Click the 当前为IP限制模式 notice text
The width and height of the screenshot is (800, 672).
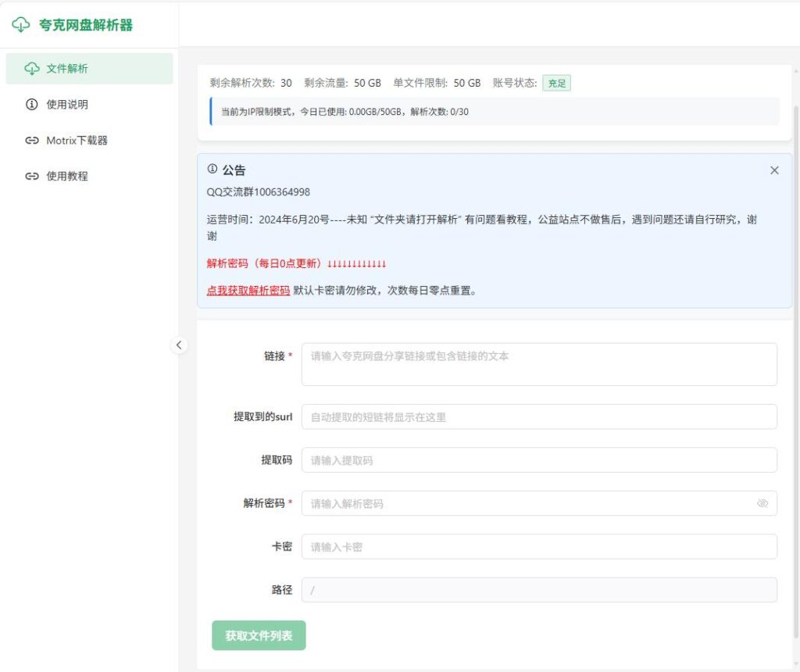[345, 112]
